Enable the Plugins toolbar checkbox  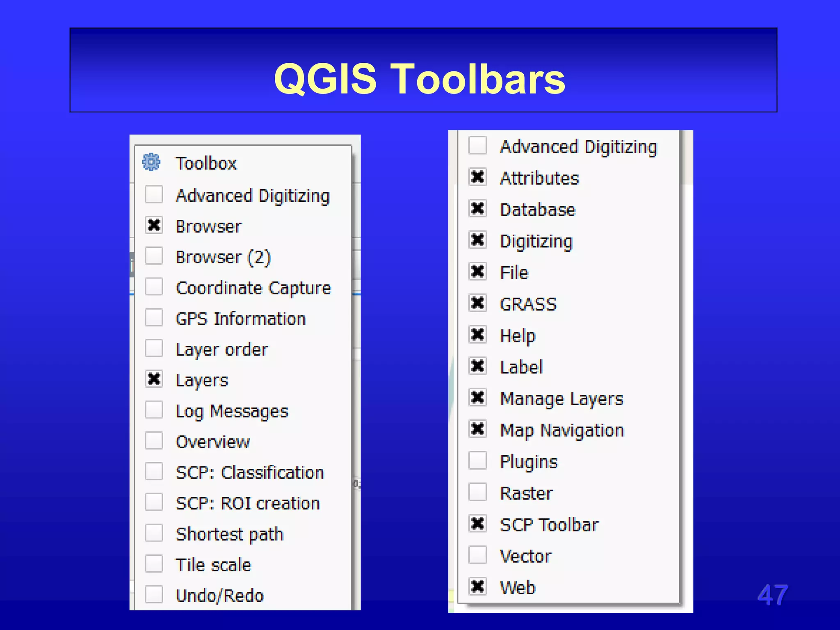(478, 460)
